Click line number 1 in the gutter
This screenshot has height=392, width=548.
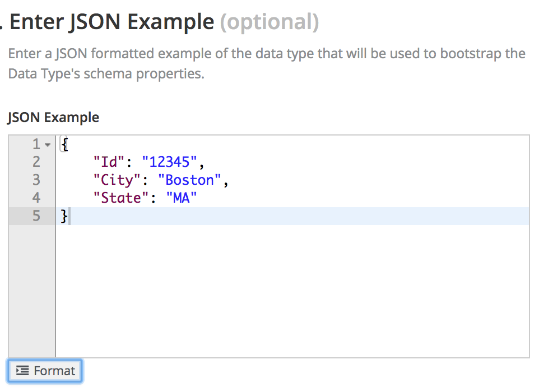[x=36, y=144]
